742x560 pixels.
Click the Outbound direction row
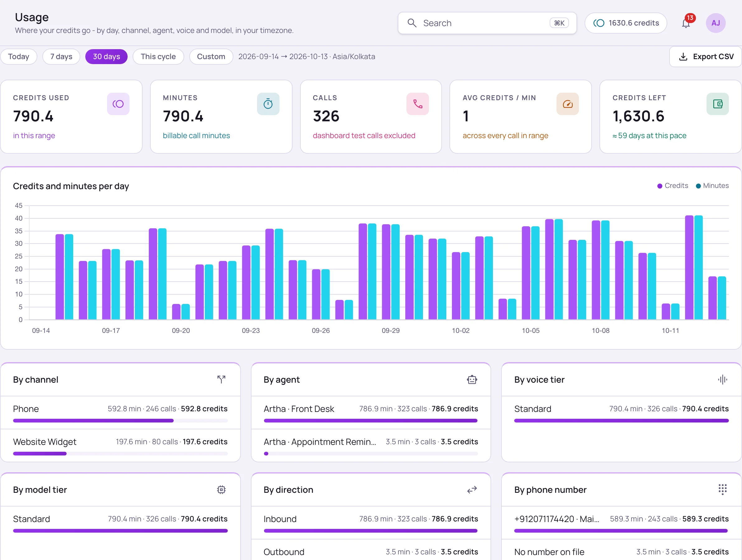[x=371, y=550]
